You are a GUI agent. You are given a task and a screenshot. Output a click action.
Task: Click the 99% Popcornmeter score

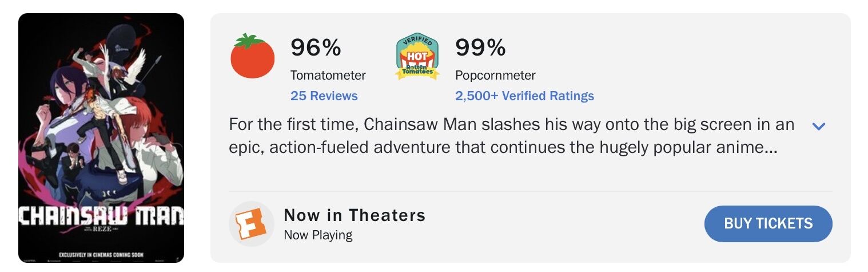pyautogui.click(x=480, y=48)
